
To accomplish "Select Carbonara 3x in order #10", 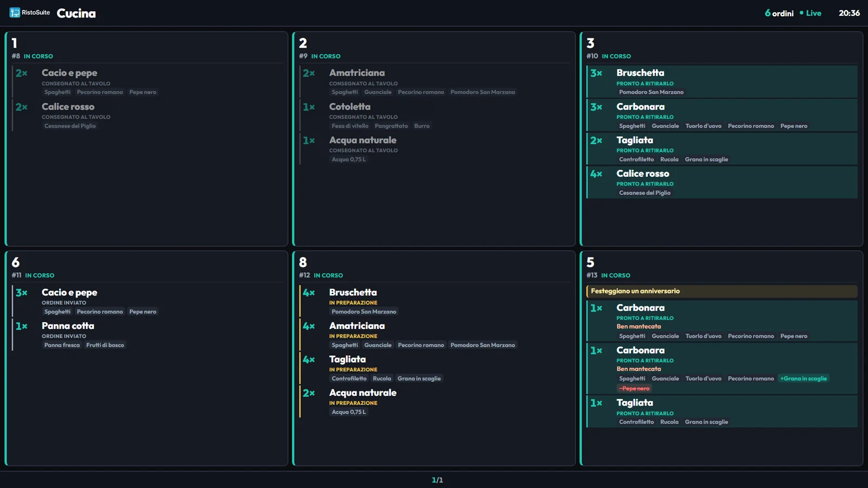I will tap(722, 115).
